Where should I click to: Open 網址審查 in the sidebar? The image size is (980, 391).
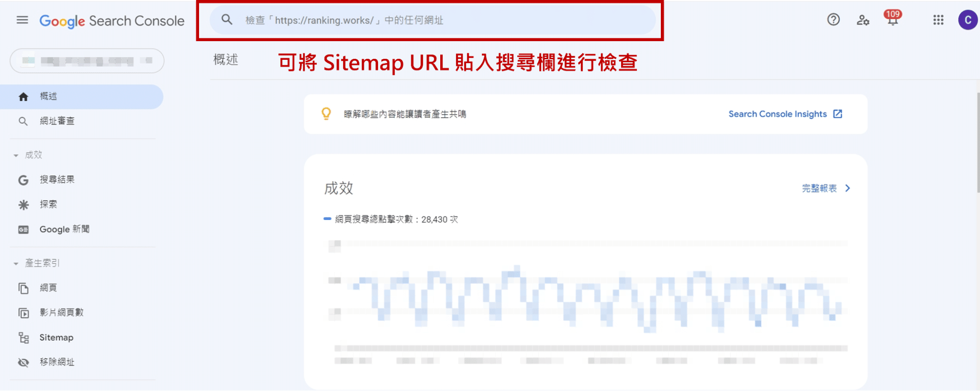pos(57,121)
